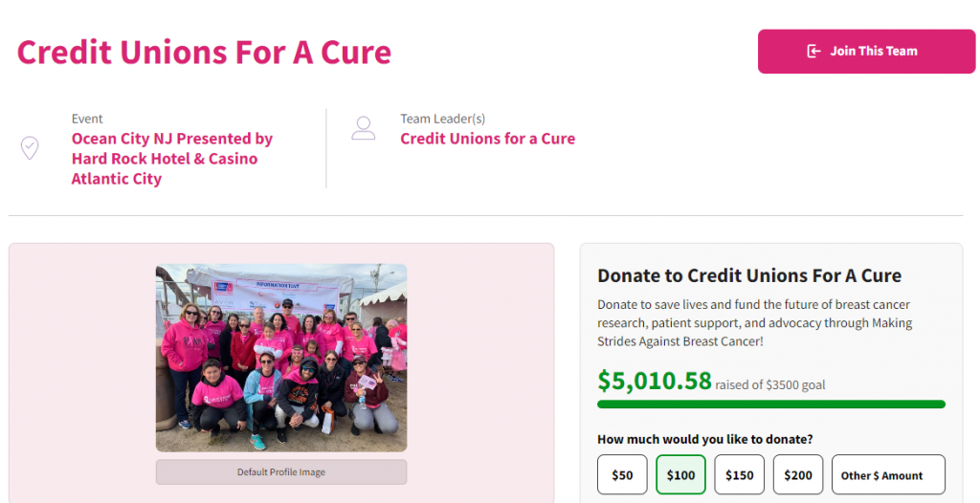Choose the $150 donation amount
Viewport: 980px width, 503px height.
point(740,475)
